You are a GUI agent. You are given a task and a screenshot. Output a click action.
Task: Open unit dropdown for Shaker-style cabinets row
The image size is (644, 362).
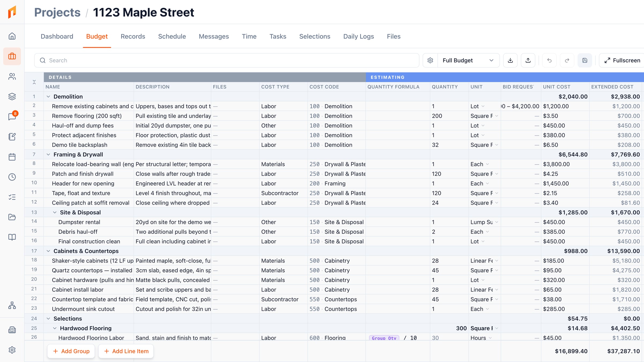(x=497, y=261)
